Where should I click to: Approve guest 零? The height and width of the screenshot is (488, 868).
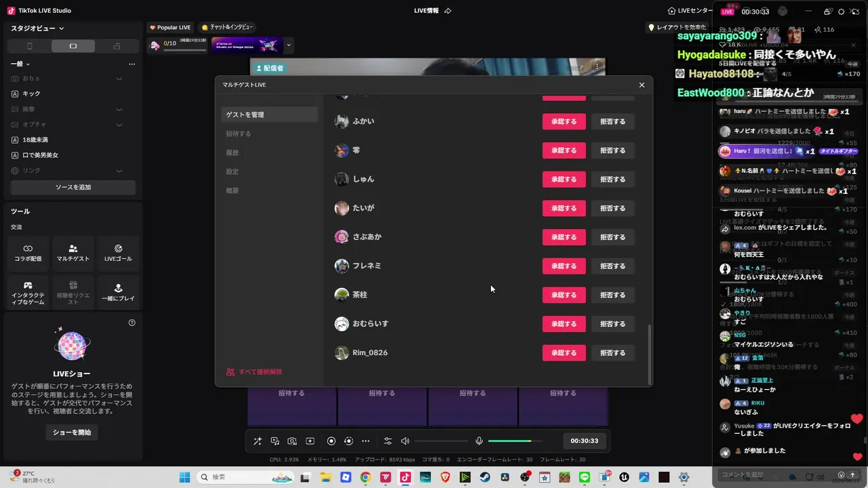[564, 150]
